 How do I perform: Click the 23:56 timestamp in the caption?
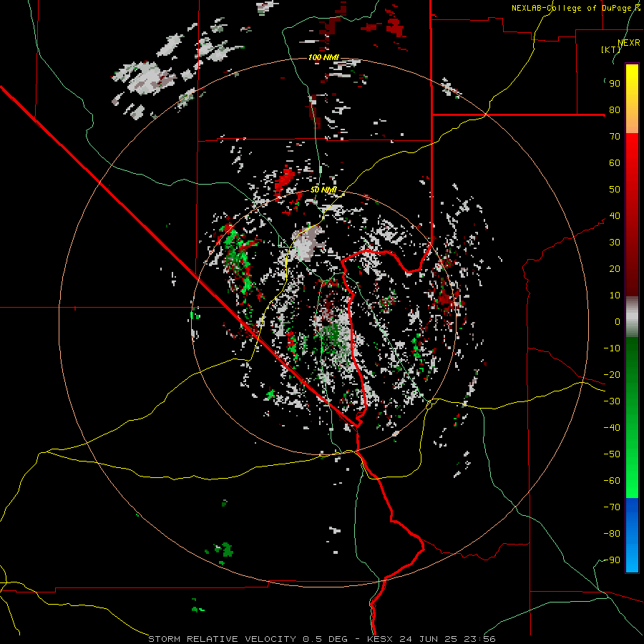click(479, 639)
